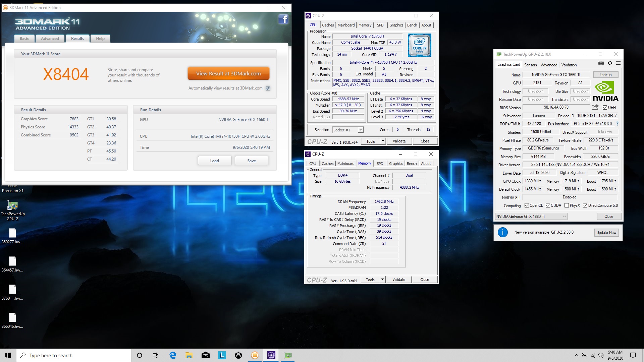Open the GPU-Z hamburger menu
The width and height of the screenshot is (644, 362).
(x=618, y=63)
